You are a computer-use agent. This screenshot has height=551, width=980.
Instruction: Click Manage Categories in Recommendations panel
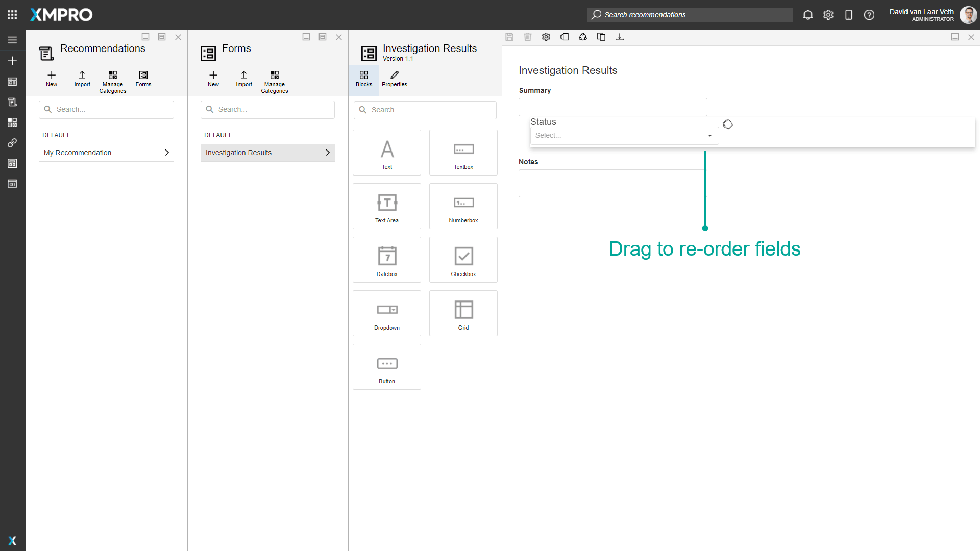pyautogui.click(x=112, y=81)
